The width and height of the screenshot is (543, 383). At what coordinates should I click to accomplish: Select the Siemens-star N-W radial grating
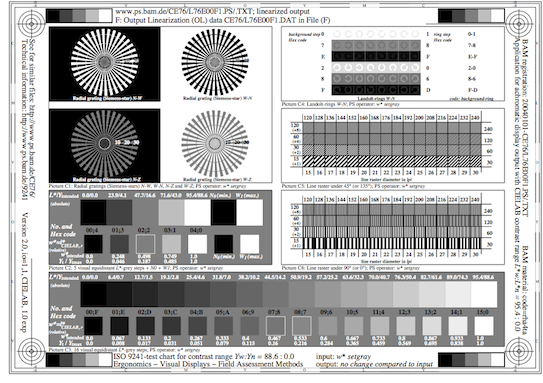105,64
